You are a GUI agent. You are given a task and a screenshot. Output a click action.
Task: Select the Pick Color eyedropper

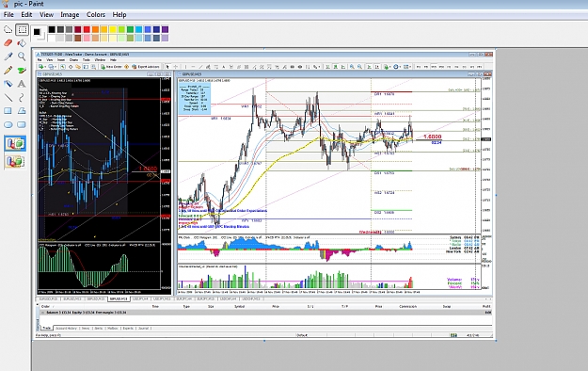[8, 56]
